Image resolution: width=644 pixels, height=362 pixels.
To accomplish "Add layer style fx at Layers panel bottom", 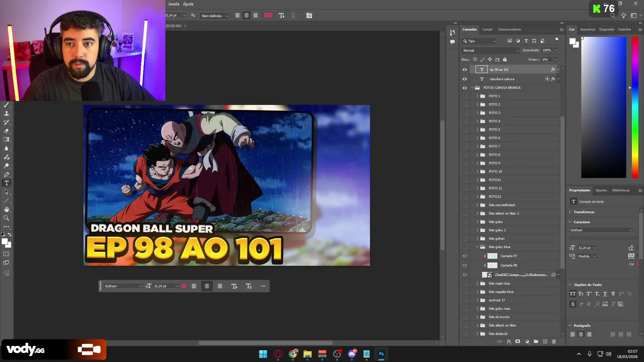I will (x=509, y=341).
